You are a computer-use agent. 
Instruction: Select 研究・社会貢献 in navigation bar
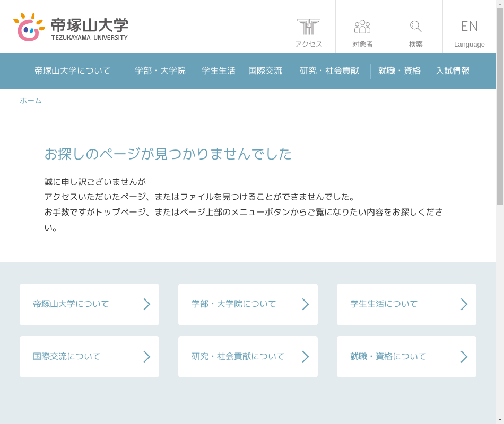point(329,71)
